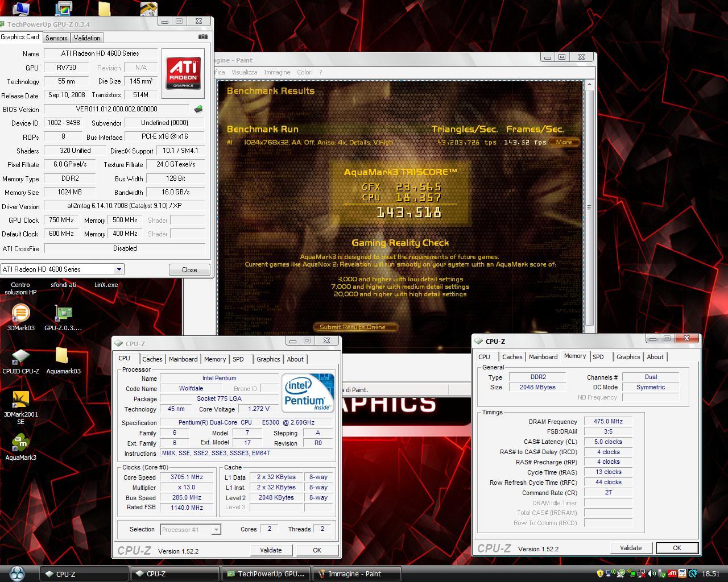Screen dimensions: 728x582
Task: Click the BIOS save icon in GPU-Z
Action: click(x=198, y=109)
